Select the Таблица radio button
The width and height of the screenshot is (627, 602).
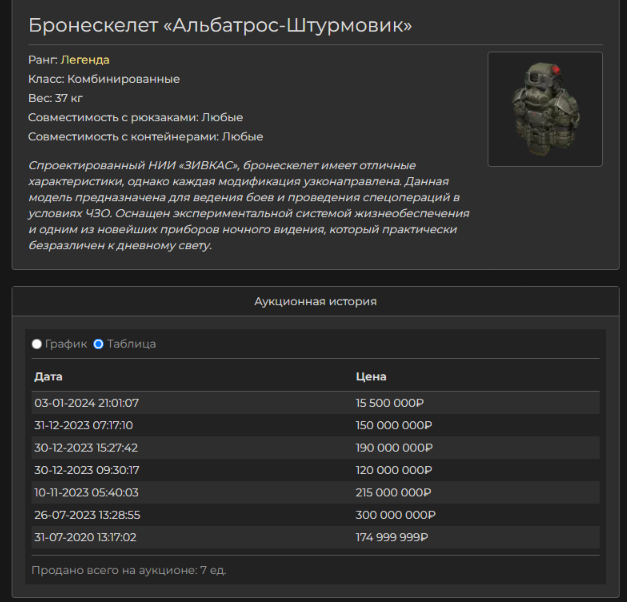[x=98, y=344]
